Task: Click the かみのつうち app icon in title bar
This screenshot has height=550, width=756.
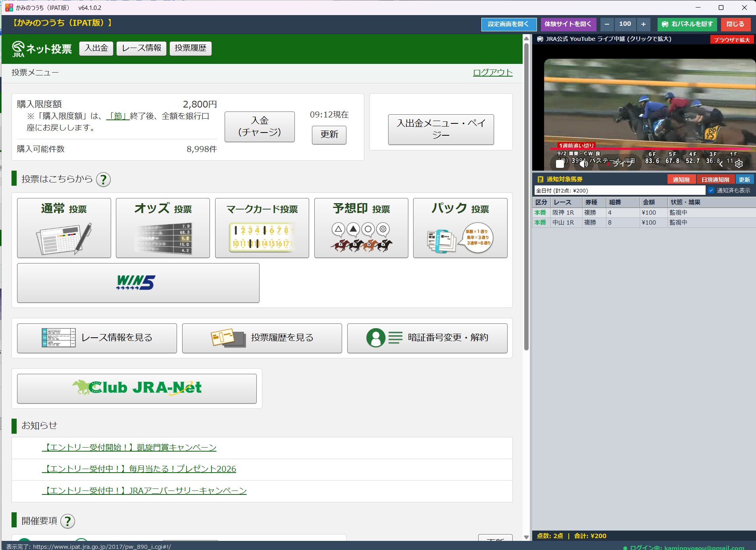Action: tap(9, 8)
